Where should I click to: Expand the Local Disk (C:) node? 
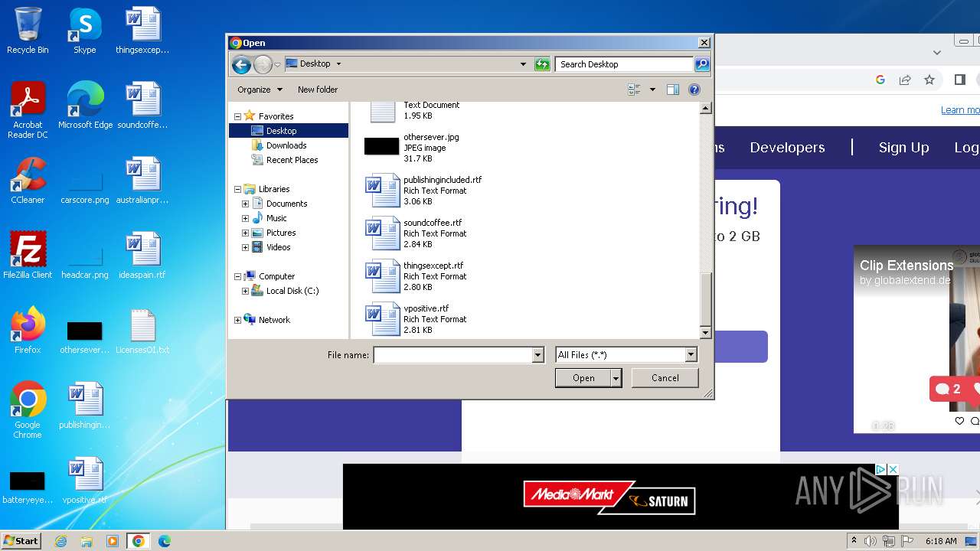245,291
